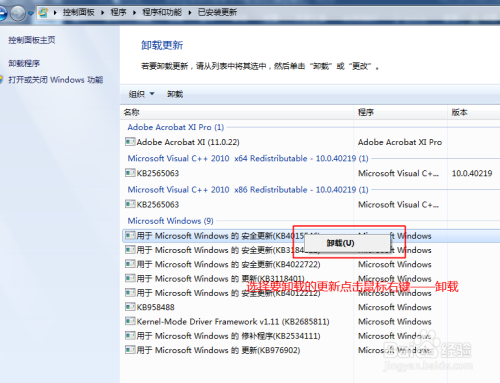Open the 组织 dropdown menu
Viewport: 500px width, 383px height.
[x=141, y=94]
